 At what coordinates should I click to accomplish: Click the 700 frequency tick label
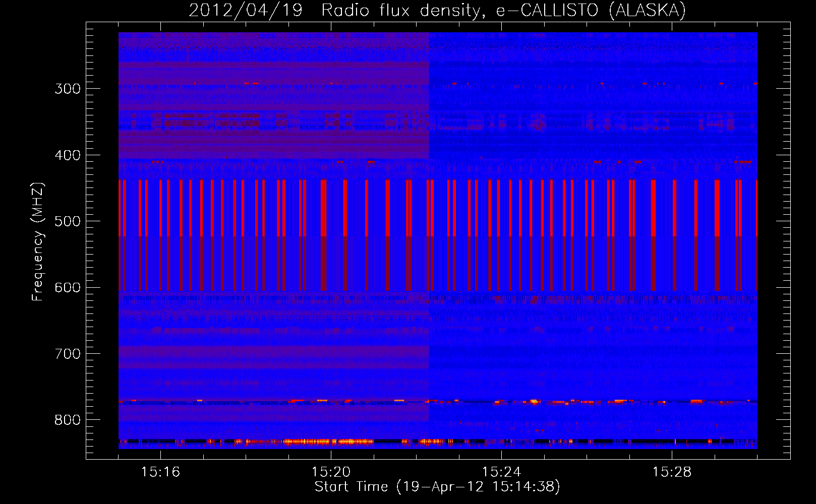pyautogui.click(x=68, y=354)
